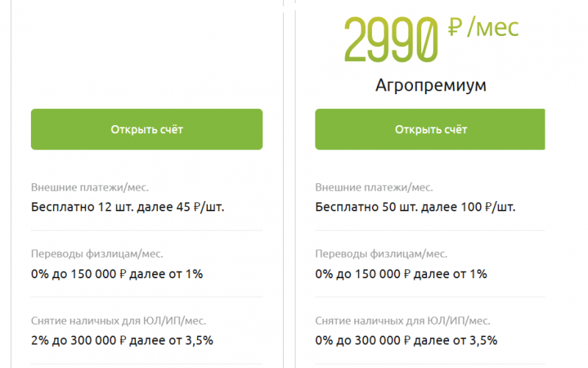Image resolution: width=588 pixels, height=368 pixels.
Task: Select text Бесплатно 50 шт. далее 100 ₽/шт.
Action: (415, 207)
